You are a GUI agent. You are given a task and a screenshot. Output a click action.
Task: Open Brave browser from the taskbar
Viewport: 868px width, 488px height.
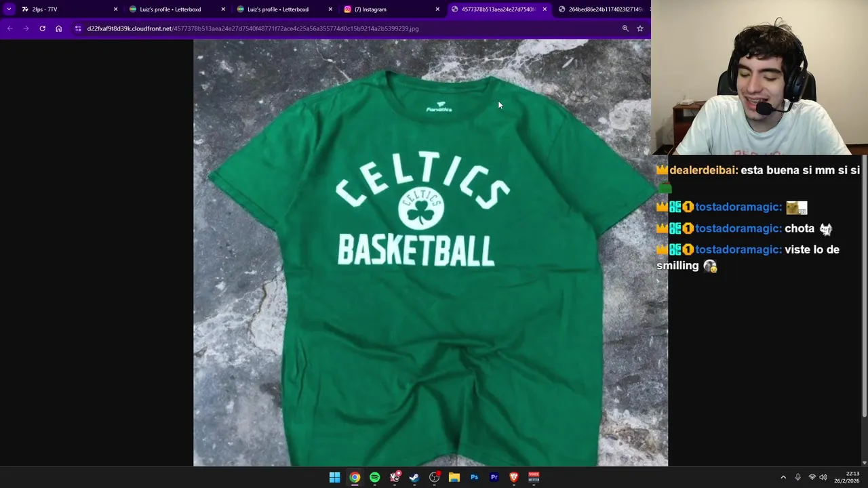514,477
